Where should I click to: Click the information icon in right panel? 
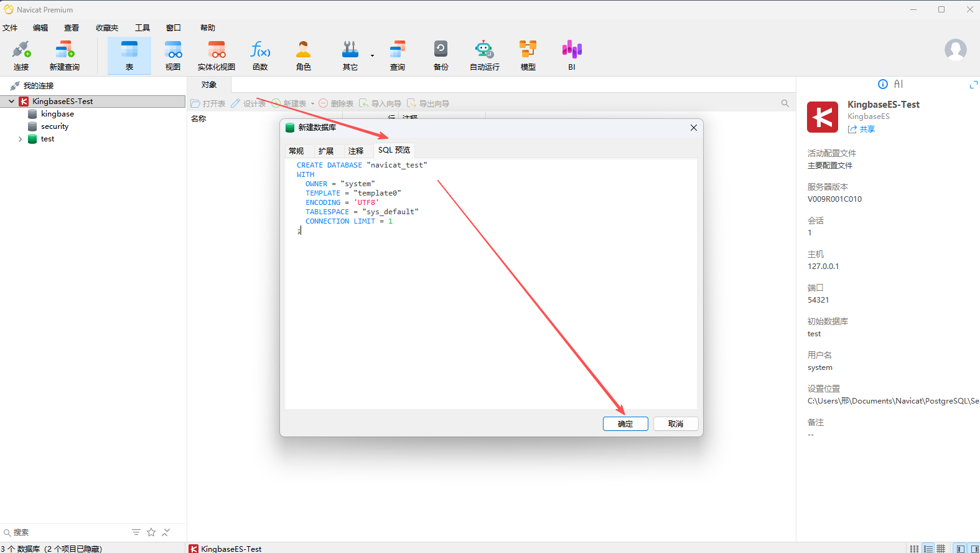pos(883,84)
